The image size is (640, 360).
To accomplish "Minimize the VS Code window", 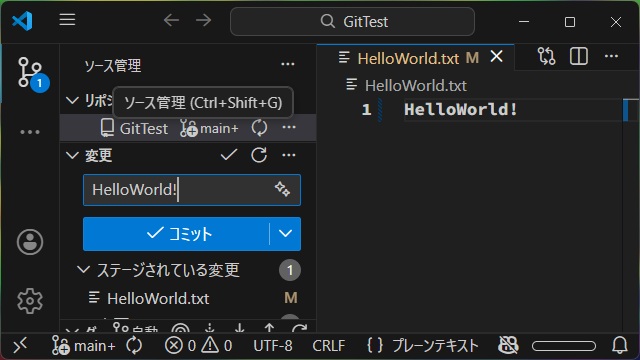I will coord(524,21).
